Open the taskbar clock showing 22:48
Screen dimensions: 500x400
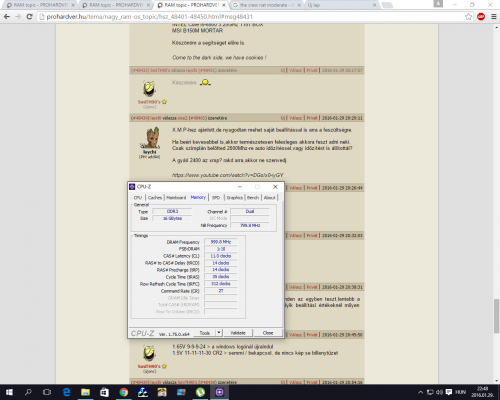[x=482, y=392]
